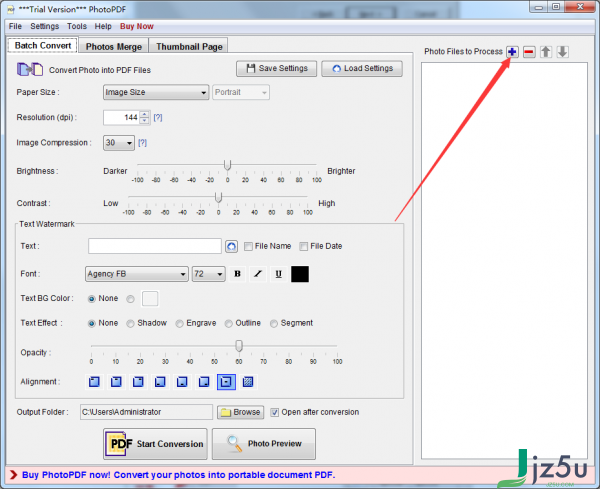Click the Save Settings button
The image size is (600, 489).
[276, 68]
